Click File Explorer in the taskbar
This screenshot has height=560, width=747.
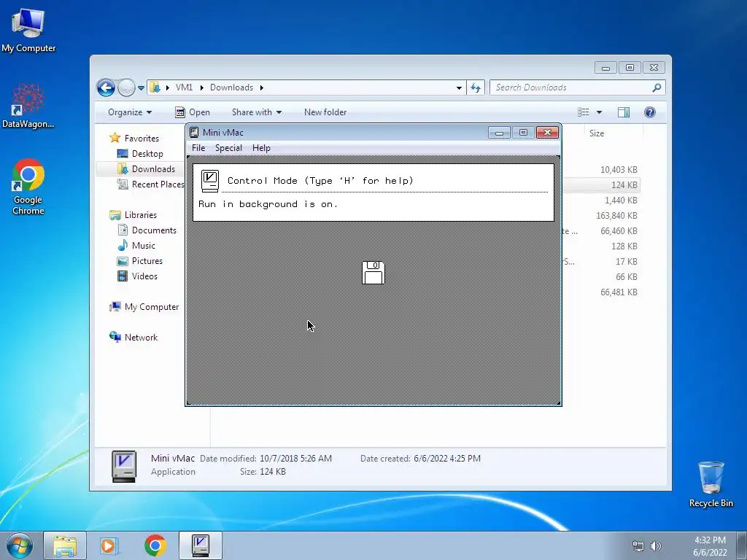pyautogui.click(x=65, y=545)
